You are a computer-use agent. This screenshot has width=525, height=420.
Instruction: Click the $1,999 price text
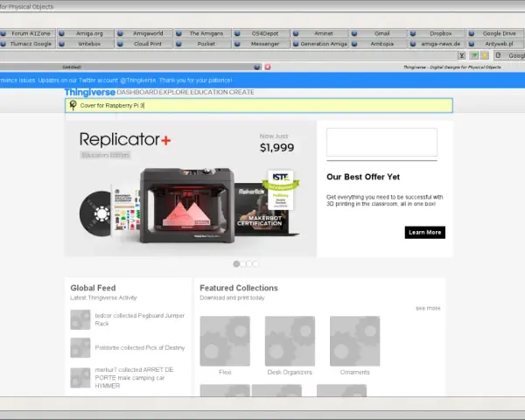click(x=276, y=147)
